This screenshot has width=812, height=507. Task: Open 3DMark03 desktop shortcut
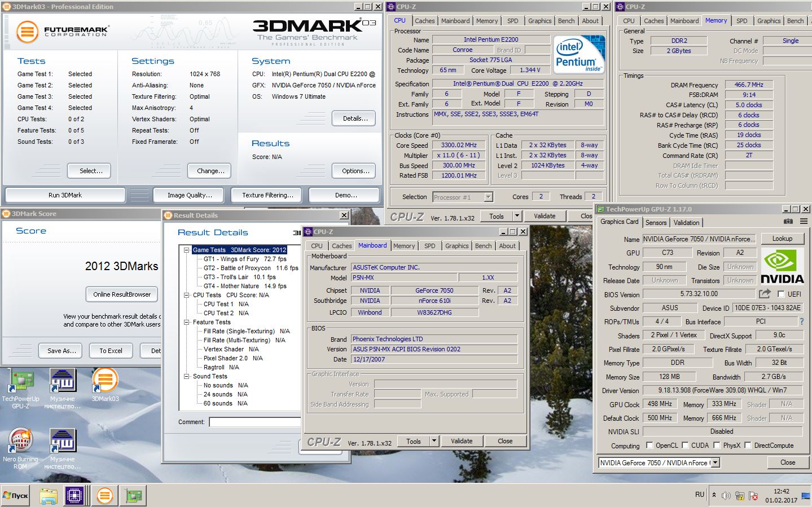pyautogui.click(x=105, y=385)
